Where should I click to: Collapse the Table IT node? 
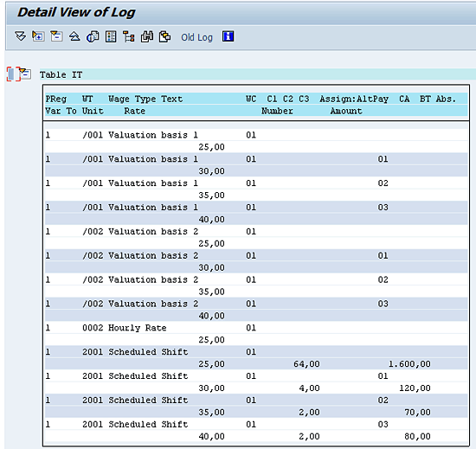(25, 74)
